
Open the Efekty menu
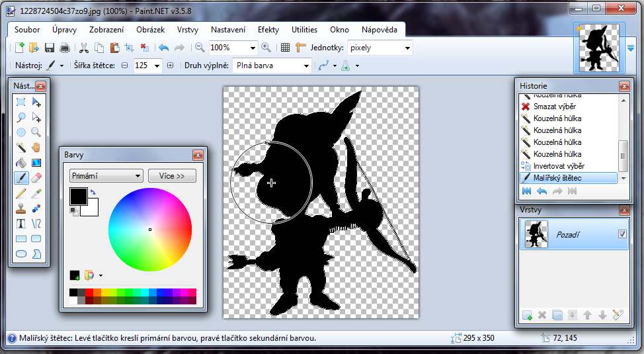[268, 30]
